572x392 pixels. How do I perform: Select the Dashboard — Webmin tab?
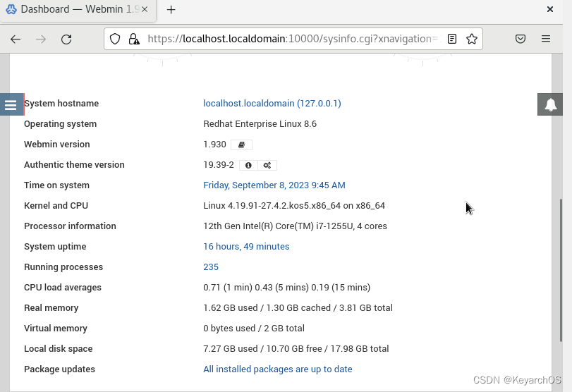pyautogui.click(x=78, y=10)
